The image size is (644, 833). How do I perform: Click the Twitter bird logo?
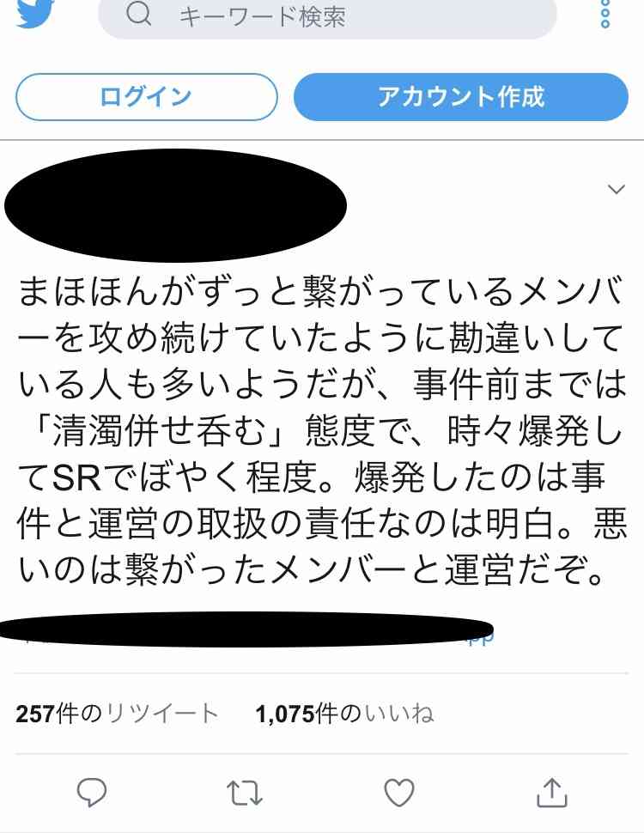[x=35, y=13]
